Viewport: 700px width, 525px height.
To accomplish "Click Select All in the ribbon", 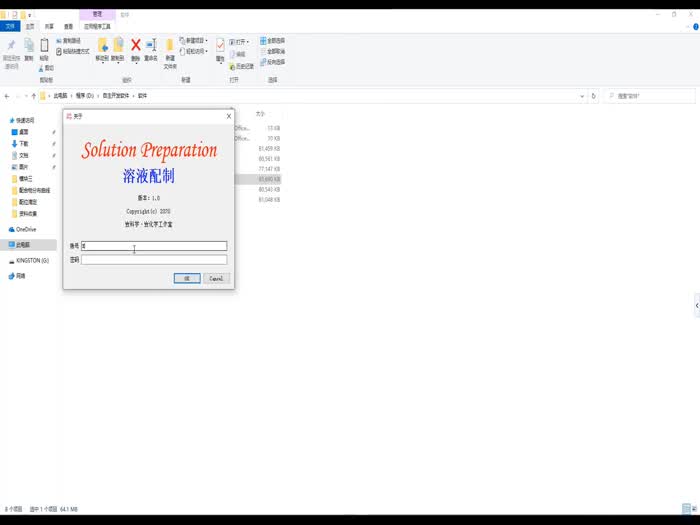I will [x=274, y=40].
